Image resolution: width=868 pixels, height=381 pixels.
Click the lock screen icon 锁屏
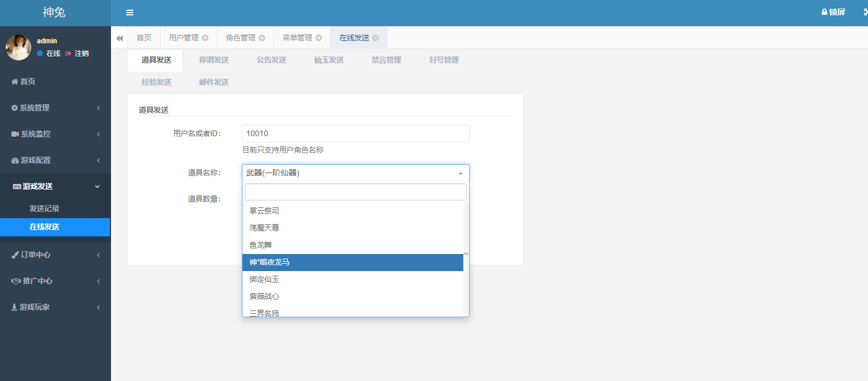pyautogui.click(x=833, y=12)
